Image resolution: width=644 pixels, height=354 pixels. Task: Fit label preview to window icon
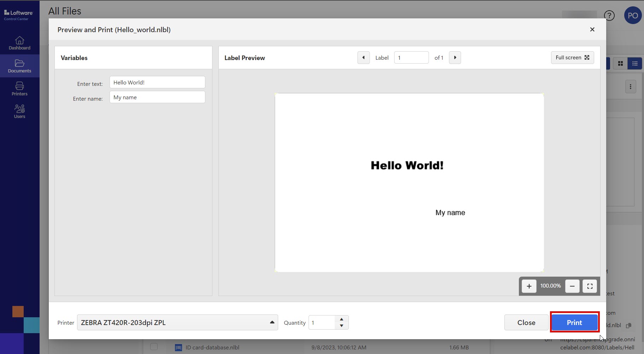[590, 286]
